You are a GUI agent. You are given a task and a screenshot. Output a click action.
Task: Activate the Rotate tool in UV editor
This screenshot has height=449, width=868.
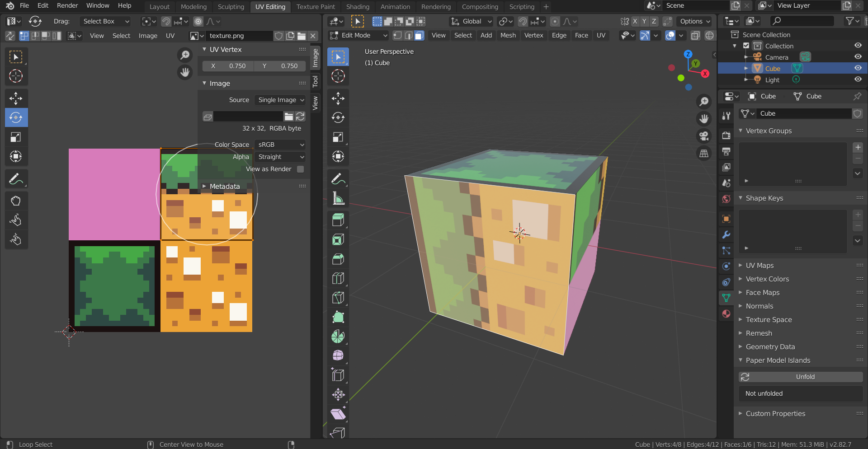[x=16, y=117]
